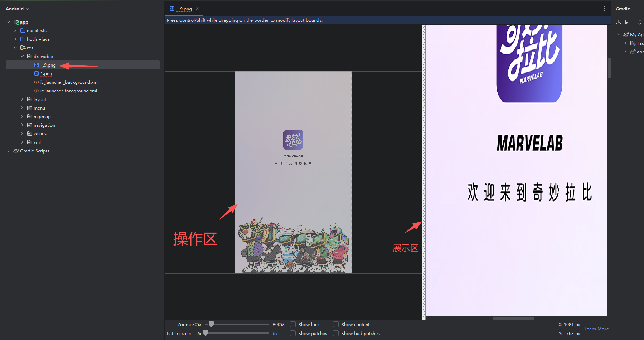The width and height of the screenshot is (644, 340).
Task: Open the Android project view dropdown
Action: [x=17, y=9]
